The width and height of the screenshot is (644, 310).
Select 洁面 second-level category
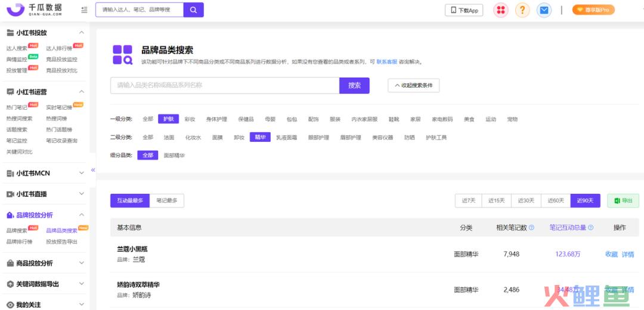click(x=169, y=137)
